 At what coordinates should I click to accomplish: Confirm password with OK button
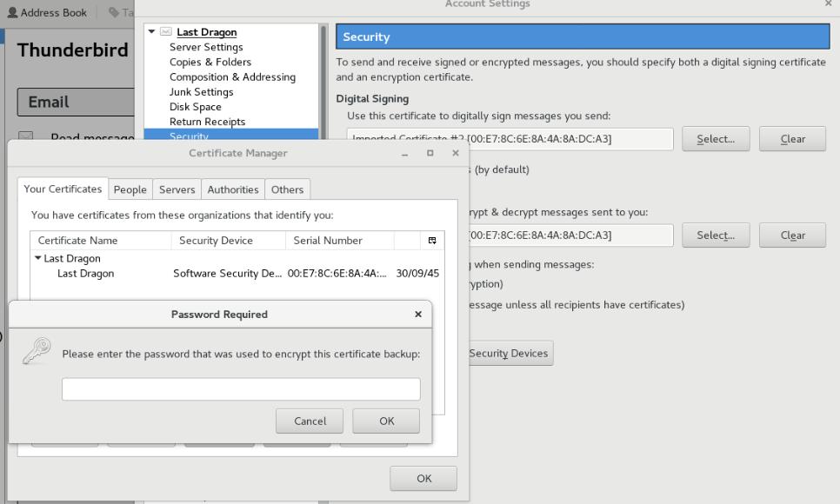[386, 421]
